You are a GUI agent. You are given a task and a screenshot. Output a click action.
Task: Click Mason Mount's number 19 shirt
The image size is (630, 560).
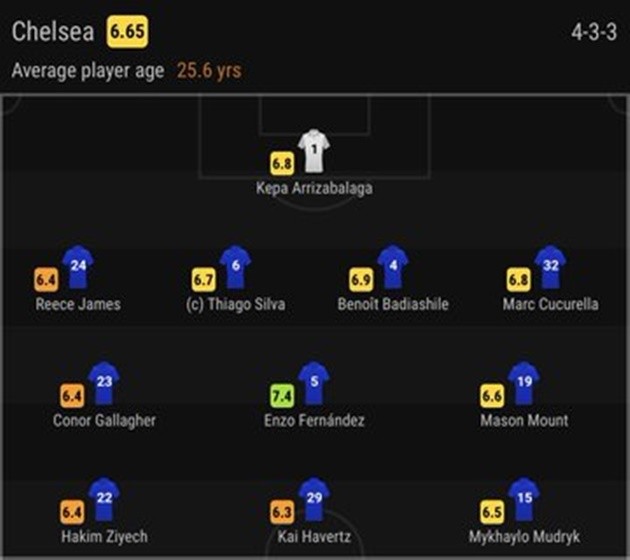point(524,382)
